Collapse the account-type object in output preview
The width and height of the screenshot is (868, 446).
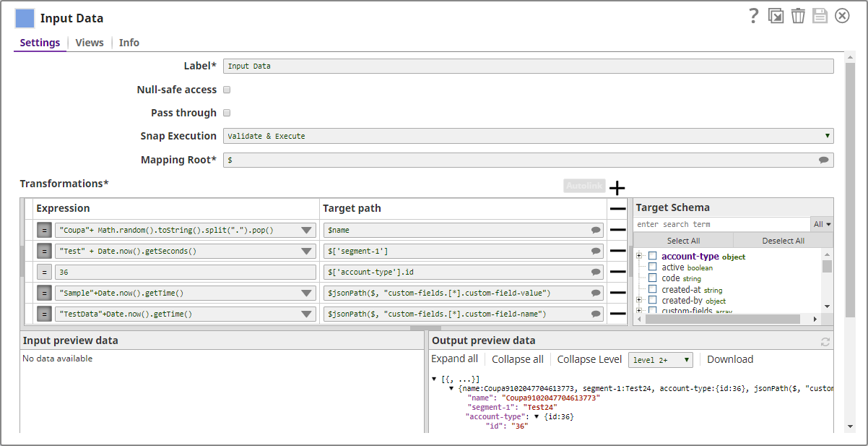pyautogui.click(x=537, y=416)
